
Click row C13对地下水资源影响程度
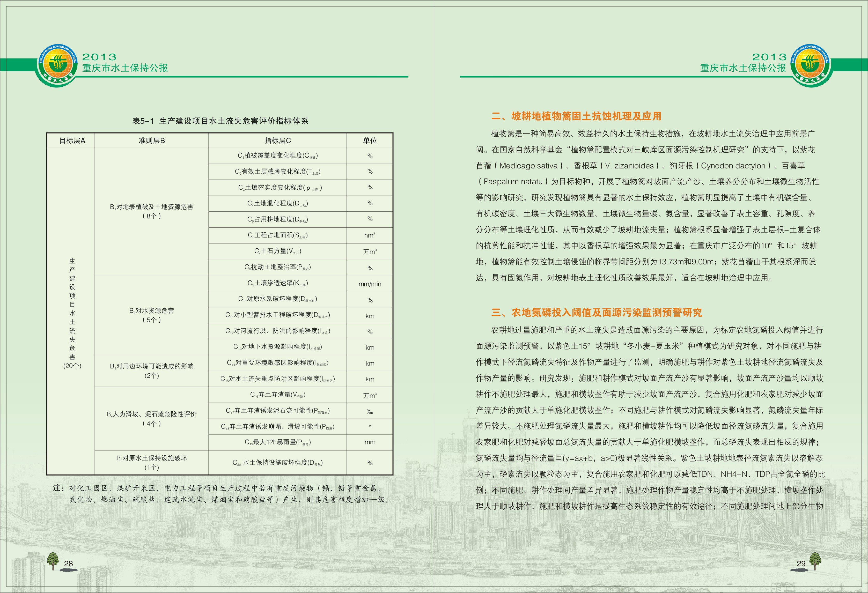[x=277, y=347]
